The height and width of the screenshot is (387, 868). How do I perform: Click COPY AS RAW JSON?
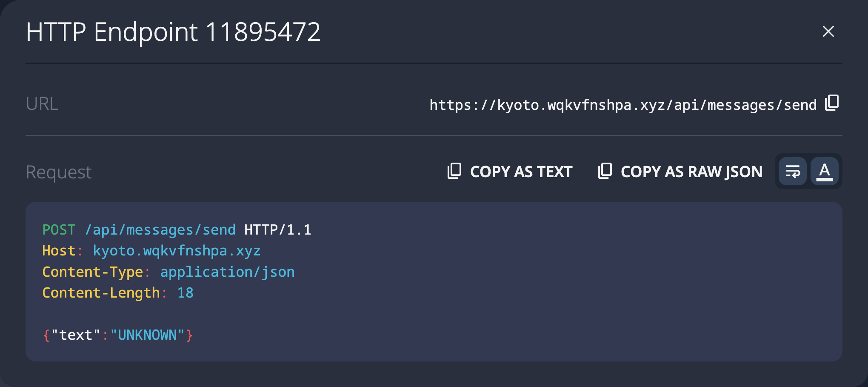691,172
